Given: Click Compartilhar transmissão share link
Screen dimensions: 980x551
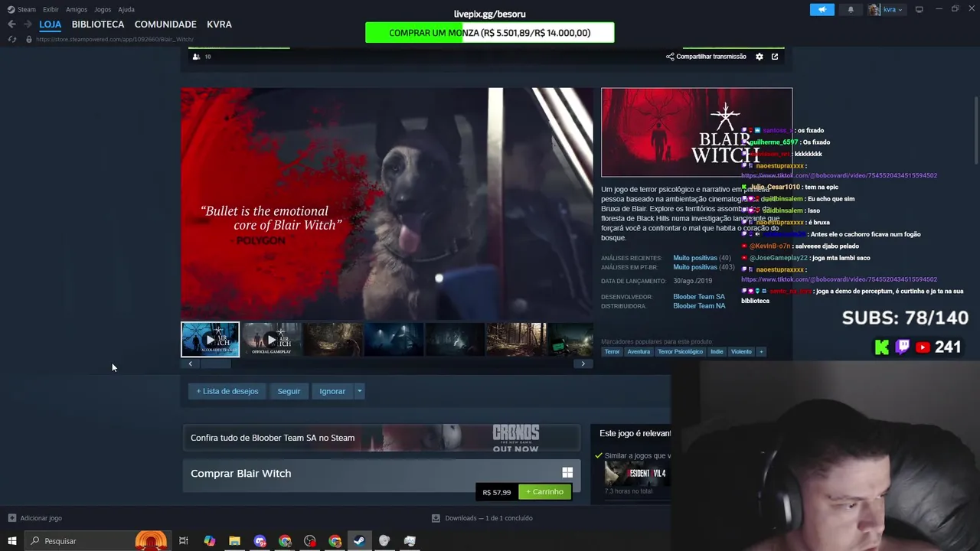Looking at the screenshot, I should 706,57.
